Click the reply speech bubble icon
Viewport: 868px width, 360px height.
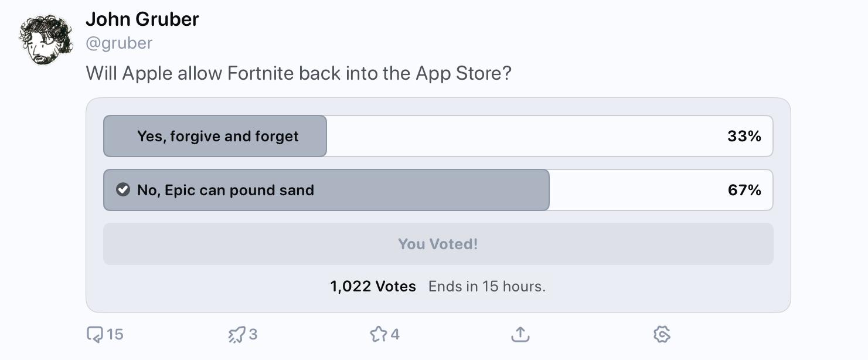[94, 334]
